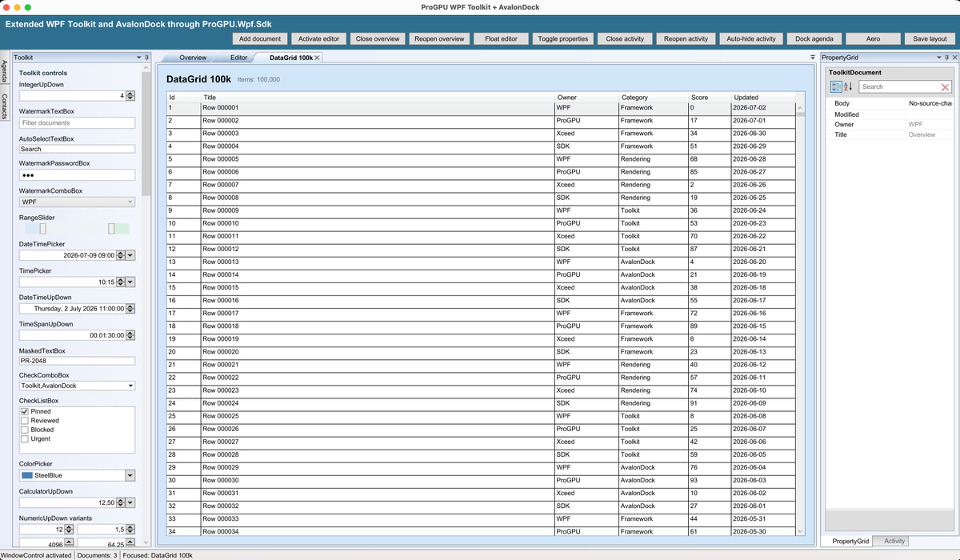This screenshot has width=960, height=560.
Task: Click the RangeSlider upper thumb
Action: [112, 229]
